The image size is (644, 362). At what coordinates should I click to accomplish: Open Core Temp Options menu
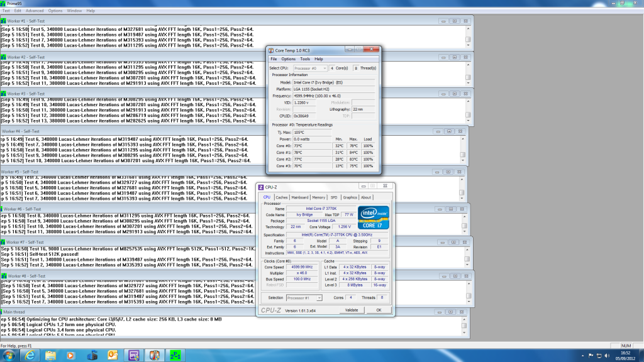coord(288,59)
